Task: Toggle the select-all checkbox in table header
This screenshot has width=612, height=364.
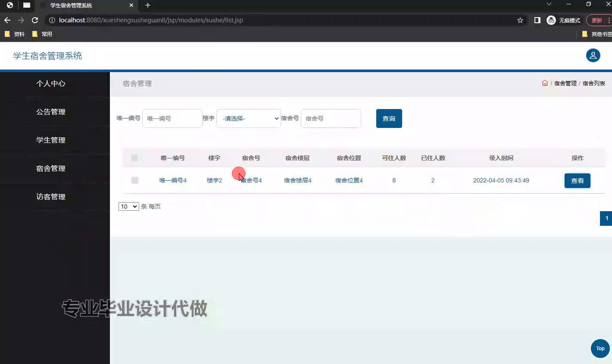Action: [135, 158]
